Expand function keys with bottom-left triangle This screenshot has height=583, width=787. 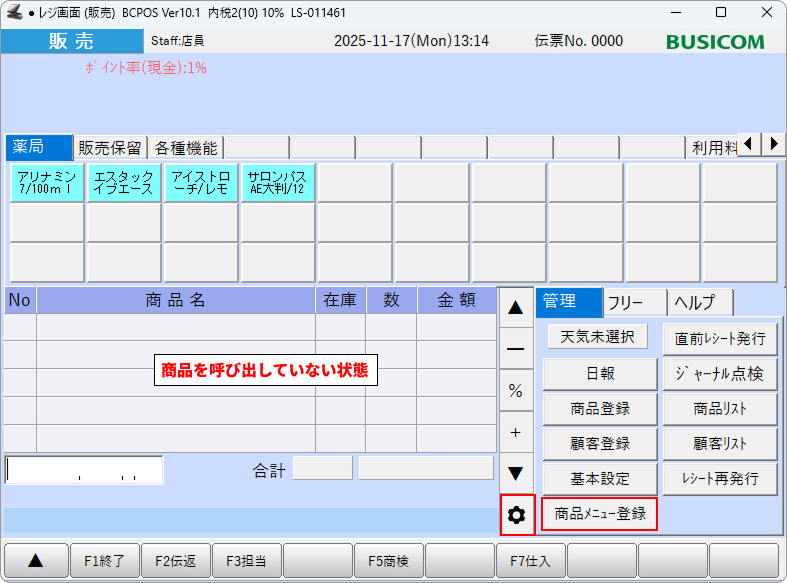[x=35, y=561]
